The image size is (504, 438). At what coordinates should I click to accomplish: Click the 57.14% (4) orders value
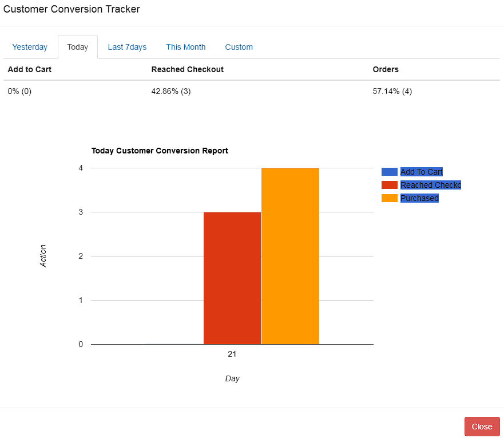(x=392, y=91)
